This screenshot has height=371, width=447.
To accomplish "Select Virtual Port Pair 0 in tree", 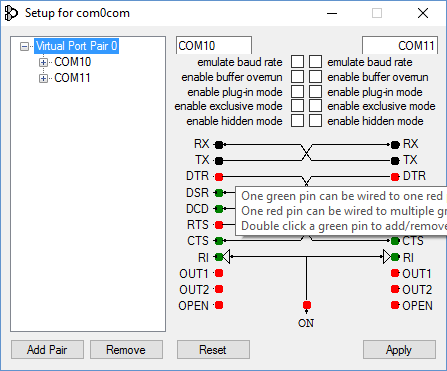I will pos(76,46).
